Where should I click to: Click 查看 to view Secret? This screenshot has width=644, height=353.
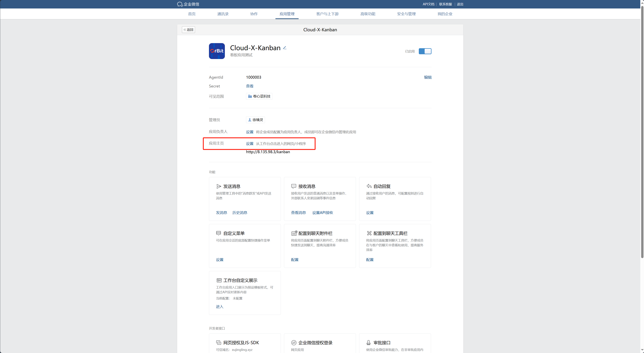coord(250,86)
